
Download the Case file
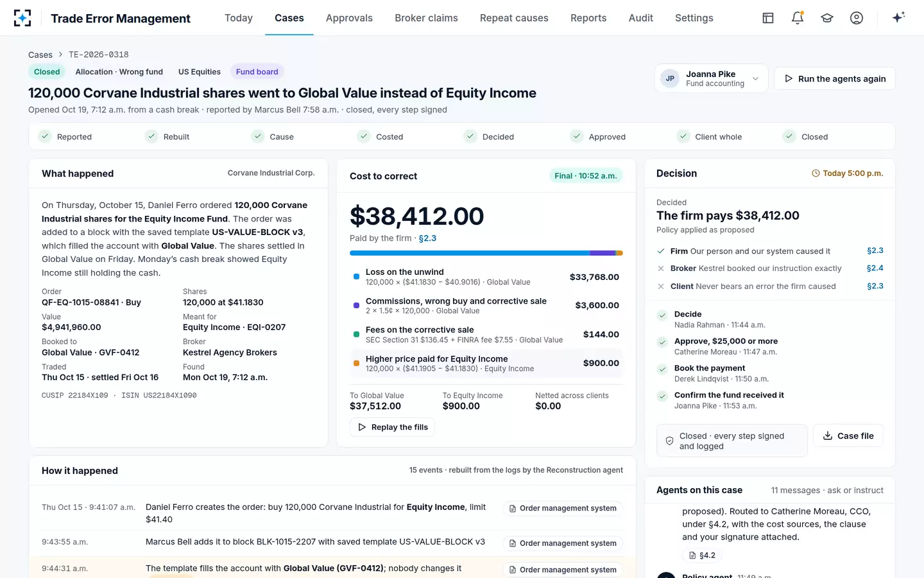coord(848,435)
